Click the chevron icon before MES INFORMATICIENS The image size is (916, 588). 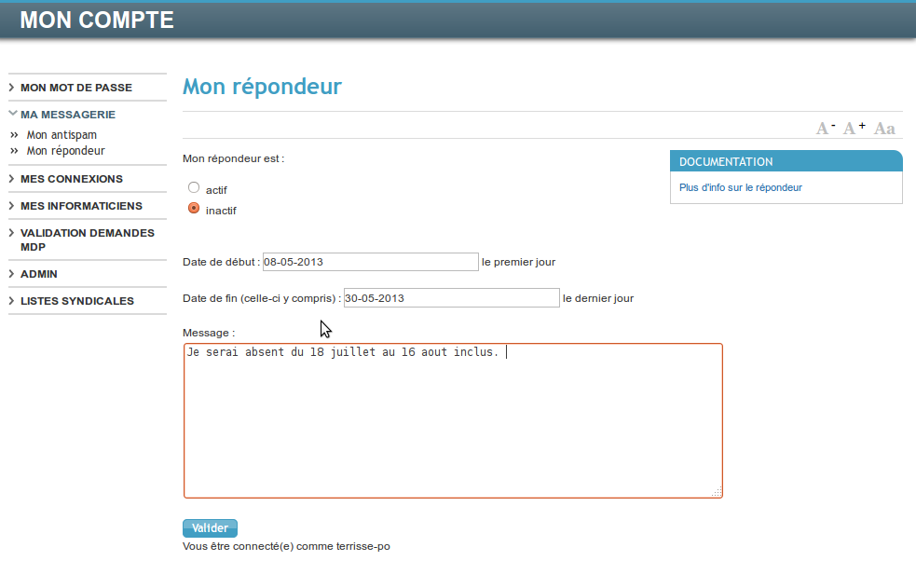point(9,205)
